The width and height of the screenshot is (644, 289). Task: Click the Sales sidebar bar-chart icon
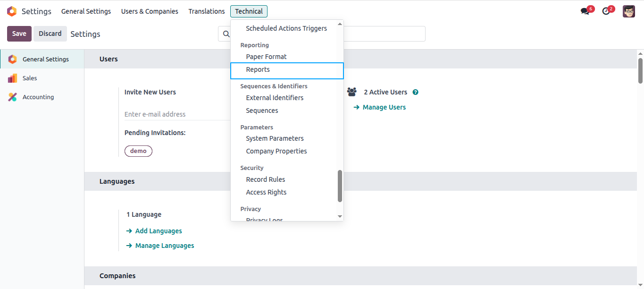pyautogui.click(x=13, y=78)
